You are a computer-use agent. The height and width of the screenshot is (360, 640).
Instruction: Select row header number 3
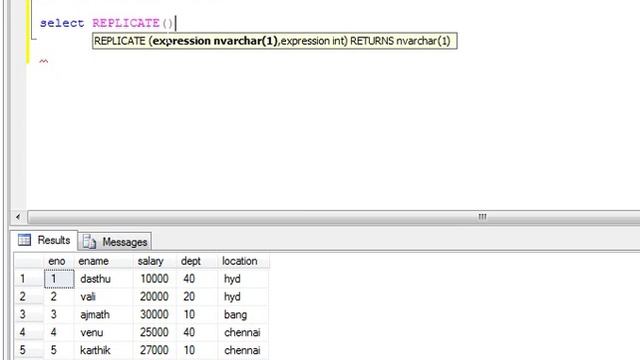tap(29, 314)
